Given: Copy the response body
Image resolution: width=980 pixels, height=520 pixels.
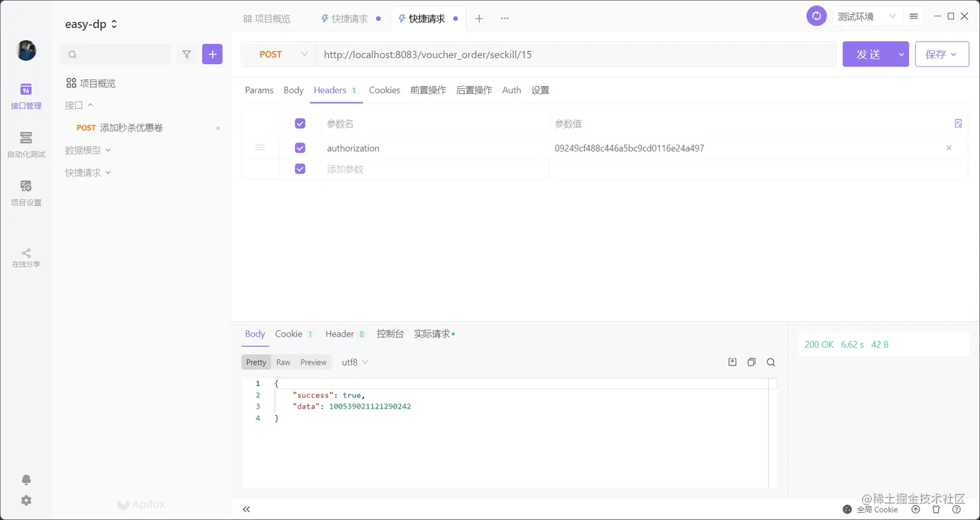Looking at the screenshot, I should tap(751, 362).
